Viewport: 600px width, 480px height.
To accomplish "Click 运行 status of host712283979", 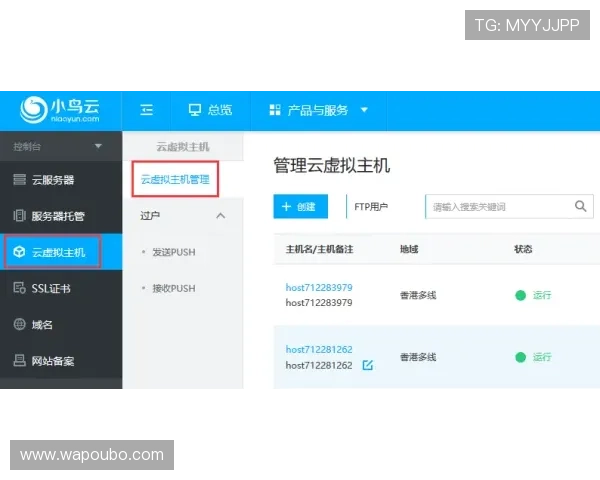I will point(533,295).
